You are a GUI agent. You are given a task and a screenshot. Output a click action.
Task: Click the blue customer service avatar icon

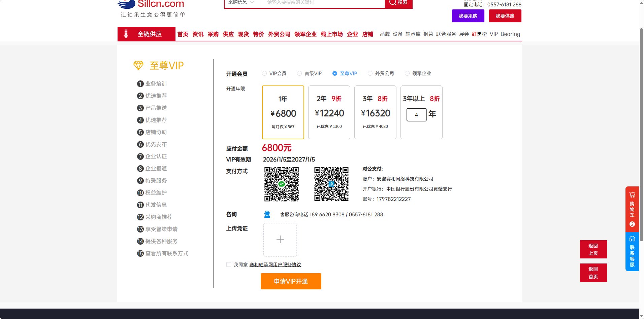pos(267,214)
